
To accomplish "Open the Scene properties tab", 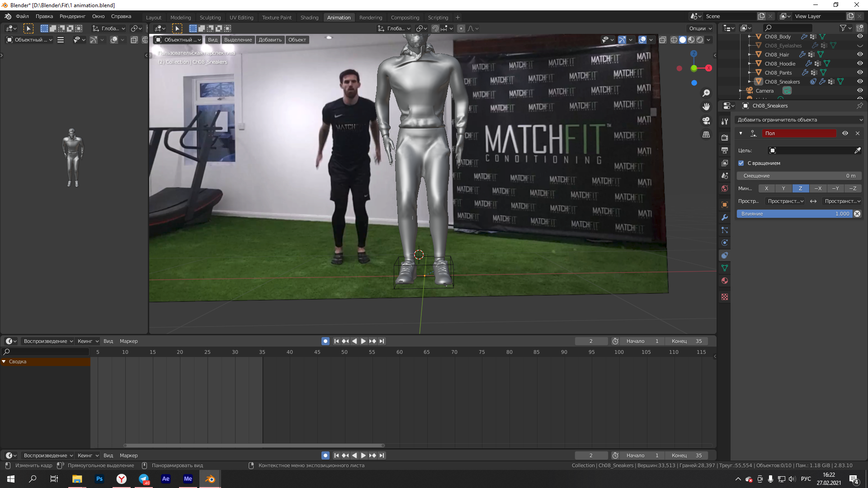I will (725, 175).
